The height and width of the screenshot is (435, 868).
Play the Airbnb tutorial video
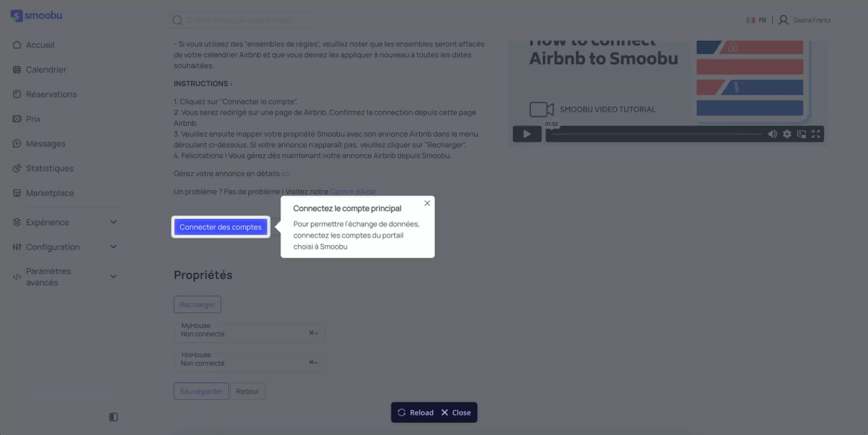coord(526,134)
